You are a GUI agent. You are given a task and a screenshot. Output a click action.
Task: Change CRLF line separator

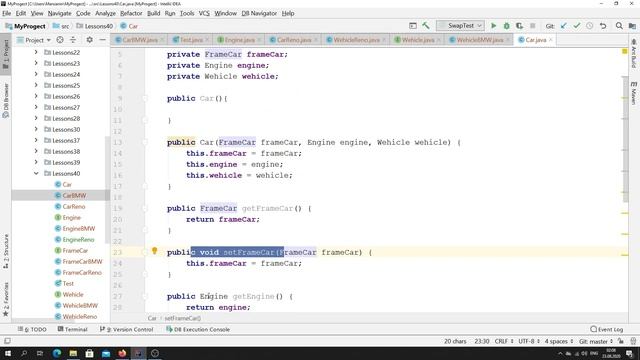(504, 341)
